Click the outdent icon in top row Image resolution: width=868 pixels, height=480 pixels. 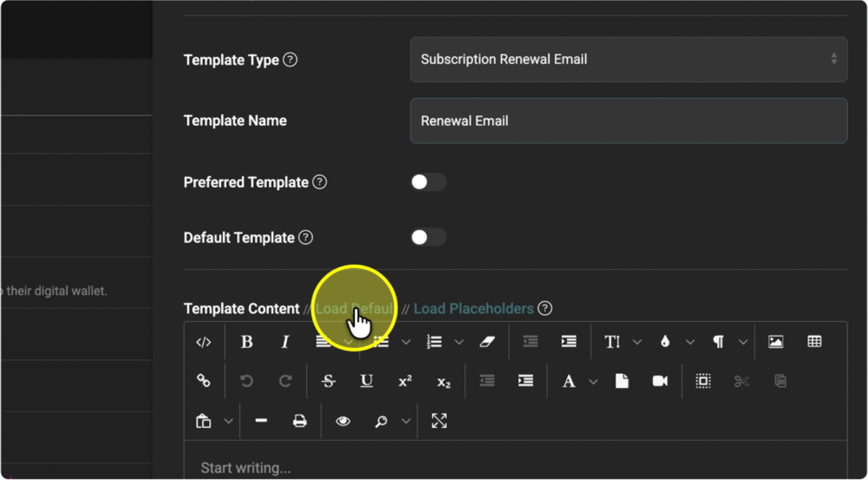coord(530,342)
